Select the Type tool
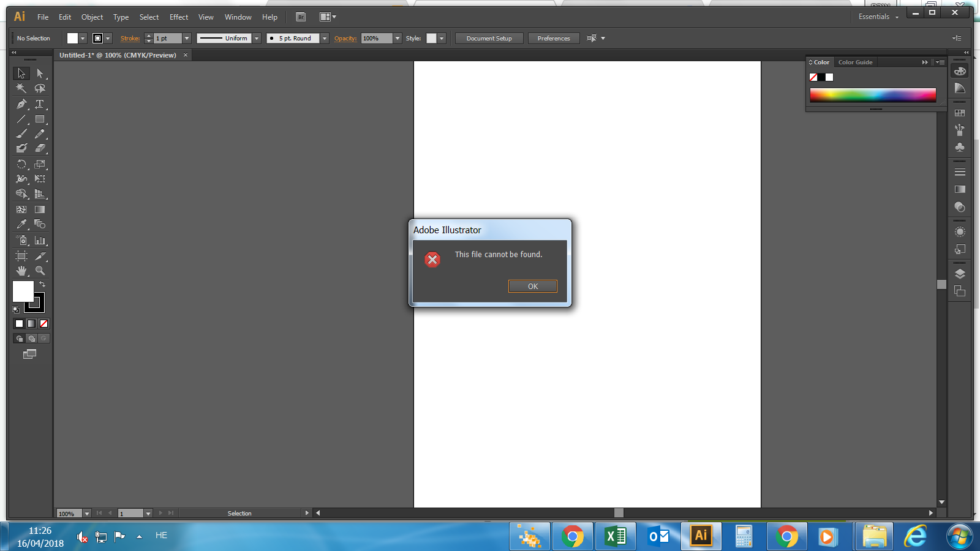 point(40,104)
